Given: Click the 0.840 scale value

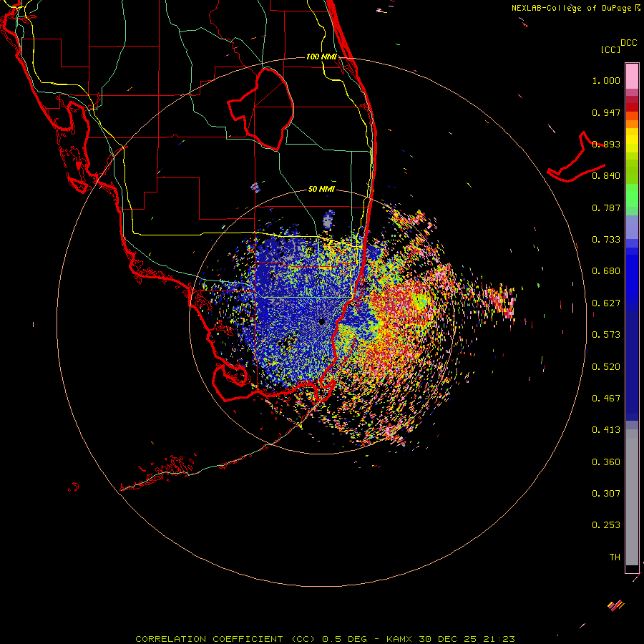Looking at the screenshot, I should [x=606, y=176].
